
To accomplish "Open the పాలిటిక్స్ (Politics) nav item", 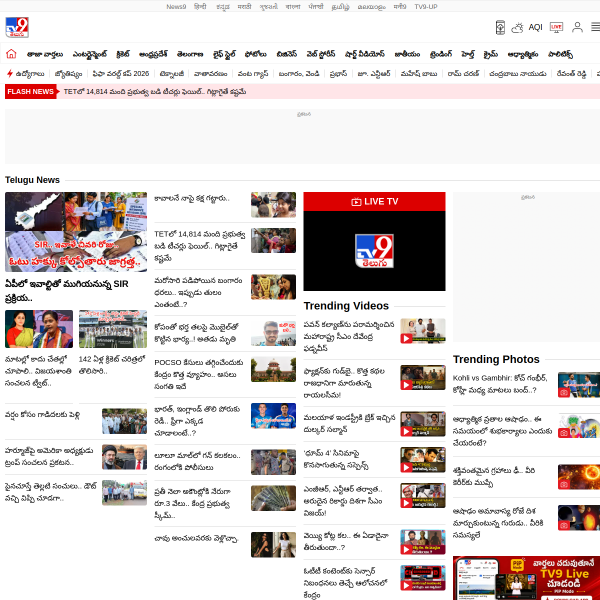I will [560, 54].
